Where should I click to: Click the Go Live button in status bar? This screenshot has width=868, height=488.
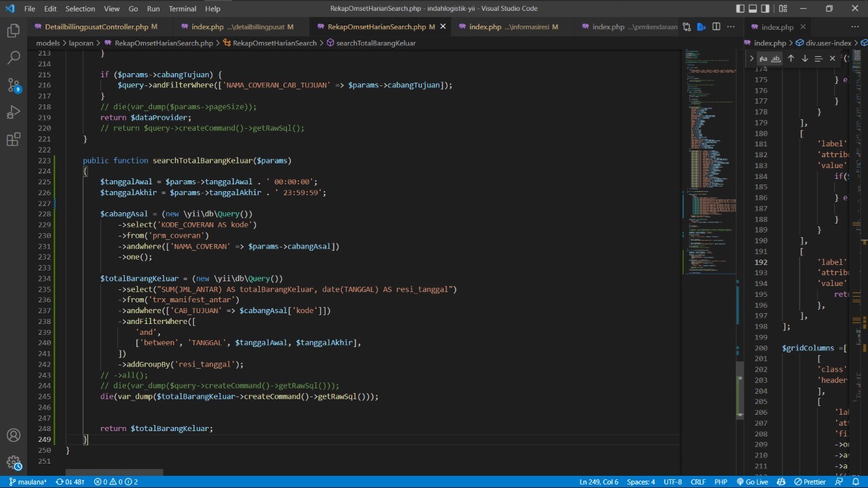click(752, 482)
